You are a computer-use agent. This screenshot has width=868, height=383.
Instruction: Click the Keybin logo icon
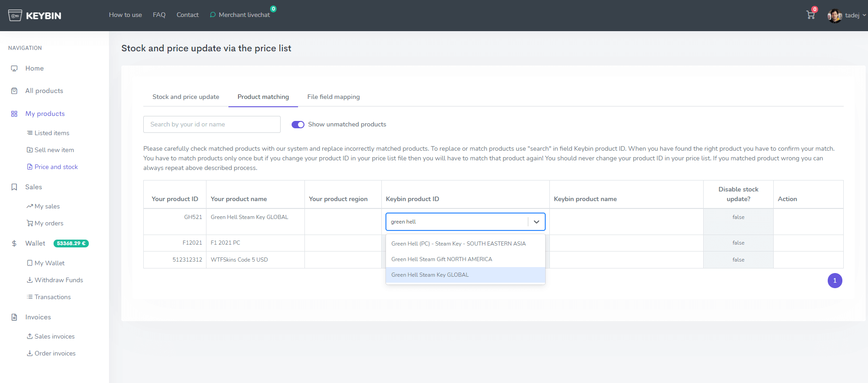point(15,16)
